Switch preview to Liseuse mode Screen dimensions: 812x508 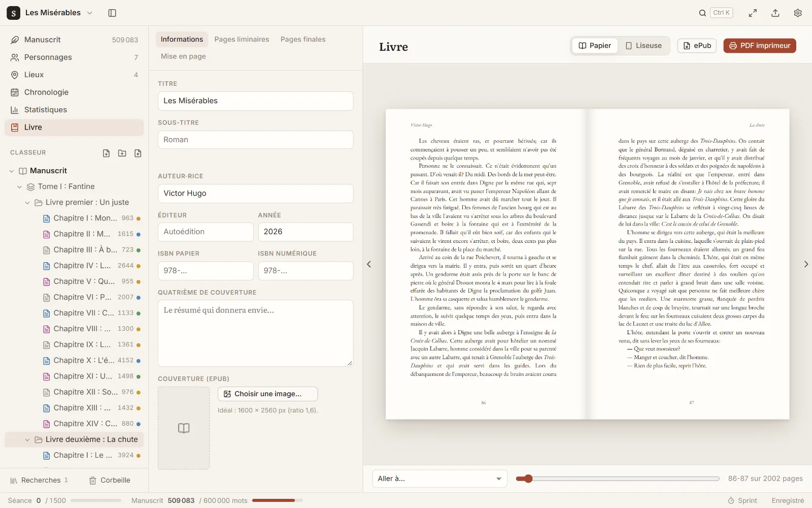(644, 46)
